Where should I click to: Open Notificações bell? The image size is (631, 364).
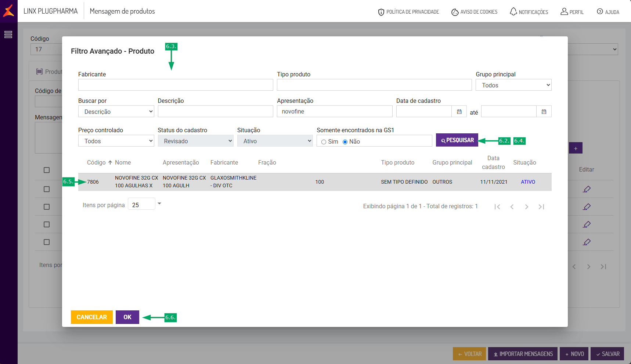tap(529, 12)
